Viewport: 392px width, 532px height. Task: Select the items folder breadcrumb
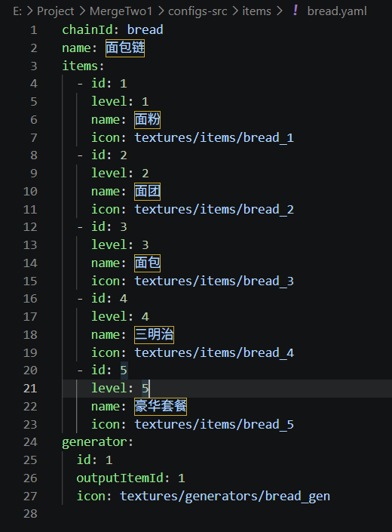tap(256, 11)
